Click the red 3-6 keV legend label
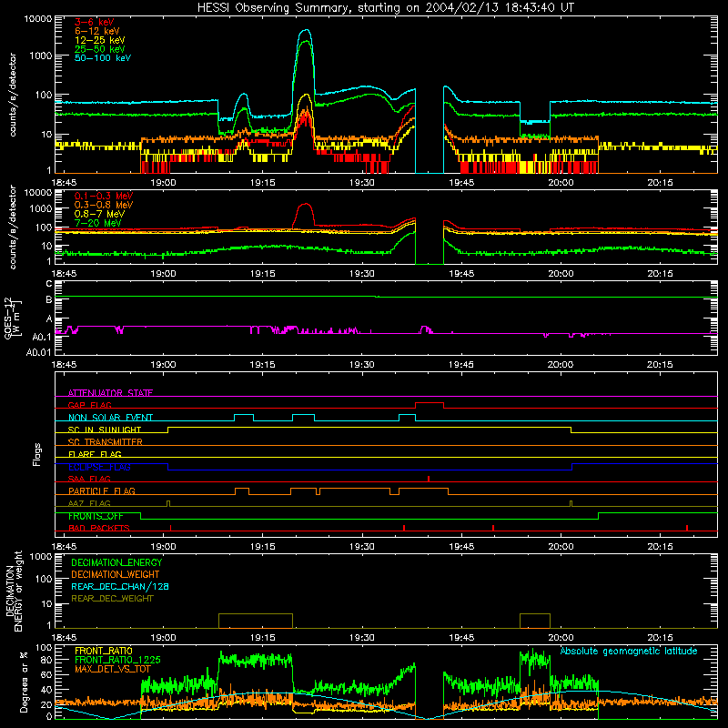This screenshot has height=728, width=728. pos(95,22)
